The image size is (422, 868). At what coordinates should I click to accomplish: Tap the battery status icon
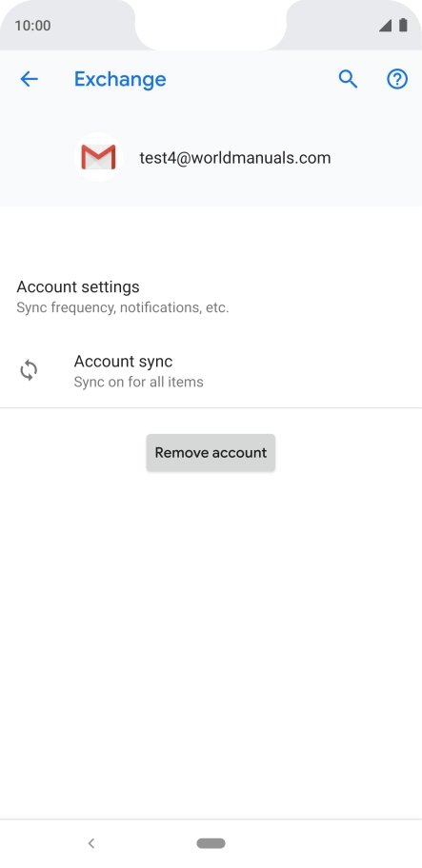click(403, 25)
